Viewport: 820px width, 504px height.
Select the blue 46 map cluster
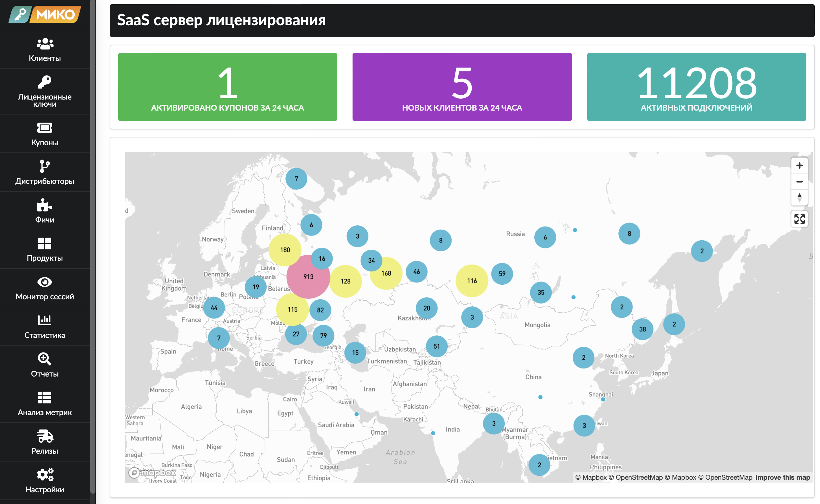[x=417, y=272]
